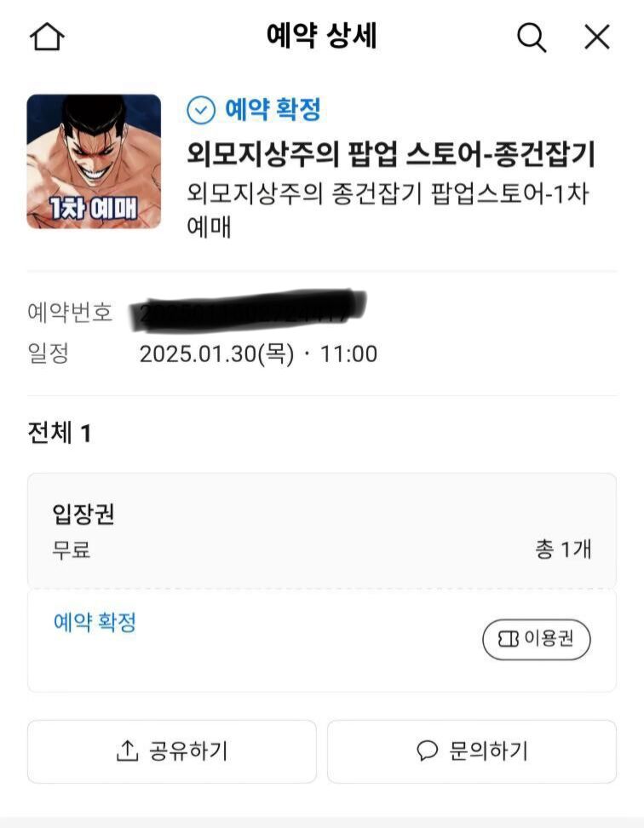Tap the 전체 1 section heading
Viewport: 644px width, 828px height.
(59, 434)
